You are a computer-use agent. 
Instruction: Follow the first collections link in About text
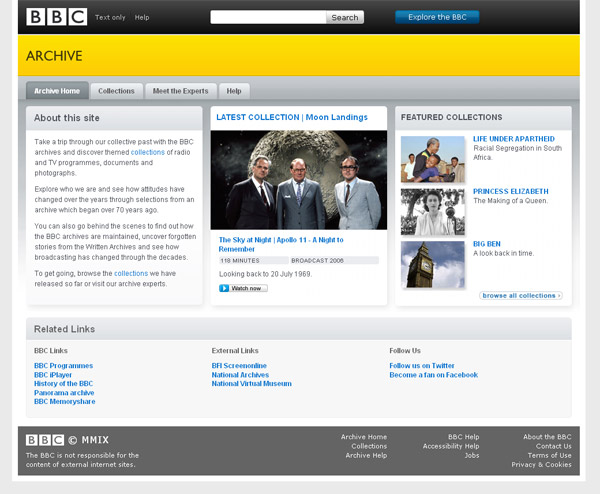pos(148,152)
